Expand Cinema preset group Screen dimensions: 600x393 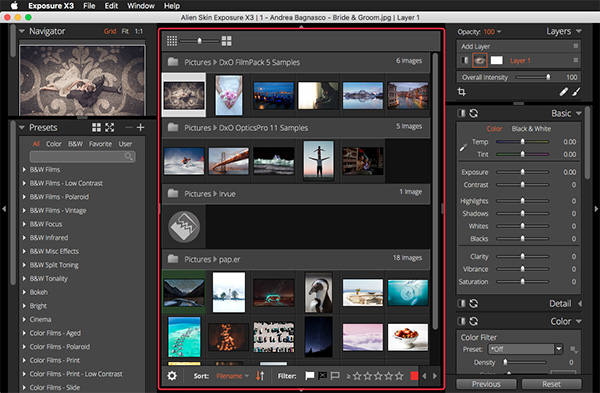click(x=24, y=319)
